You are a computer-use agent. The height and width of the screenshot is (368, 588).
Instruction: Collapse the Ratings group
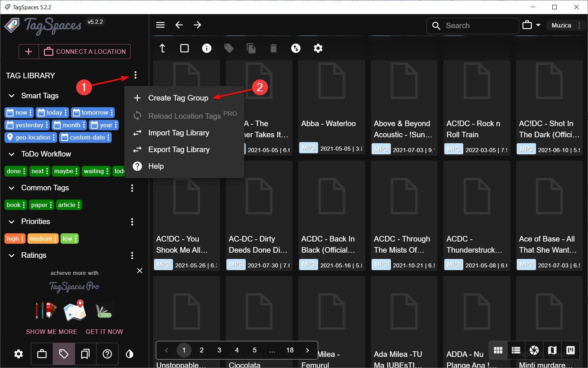click(x=12, y=255)
